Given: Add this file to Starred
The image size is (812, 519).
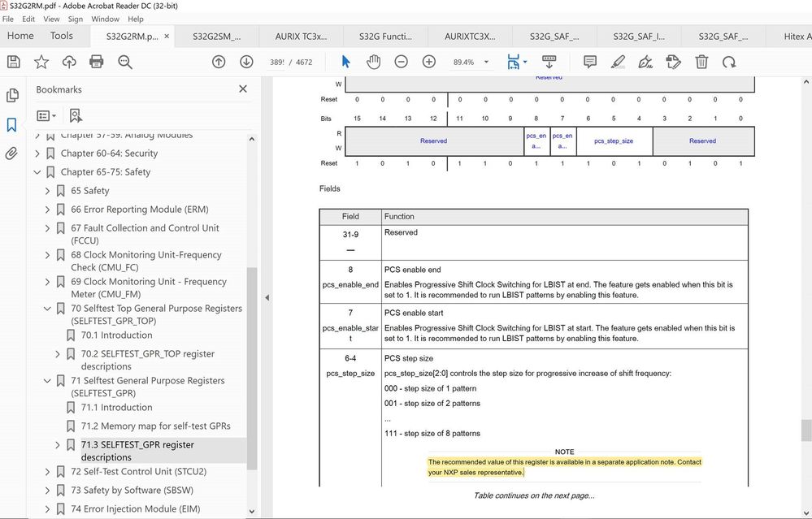Looking at the screenshot, I should click(41, 62).
